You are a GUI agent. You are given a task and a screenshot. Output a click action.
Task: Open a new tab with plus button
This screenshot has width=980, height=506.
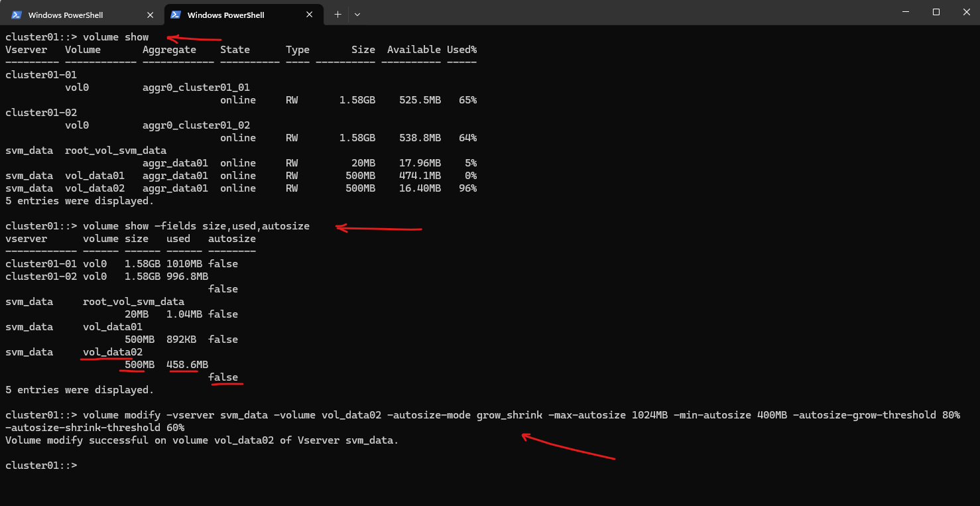tap(337, 15)
